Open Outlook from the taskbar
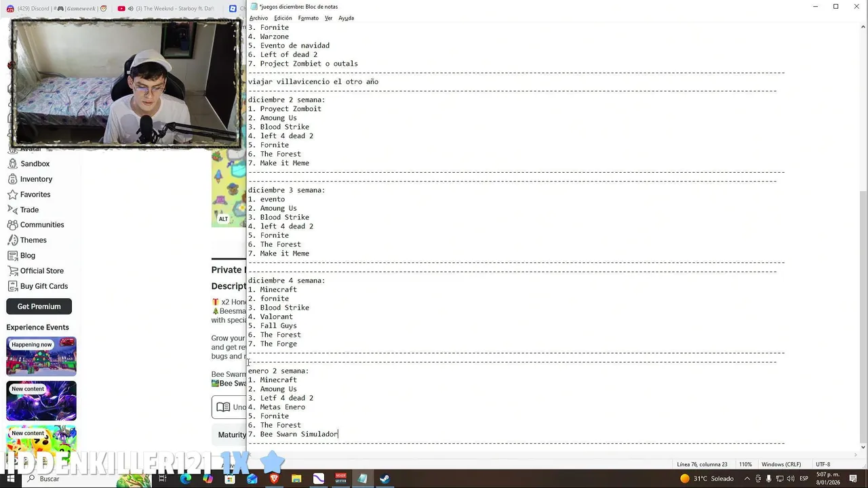This screenshot has width=868, height=488. pos(252,479)
